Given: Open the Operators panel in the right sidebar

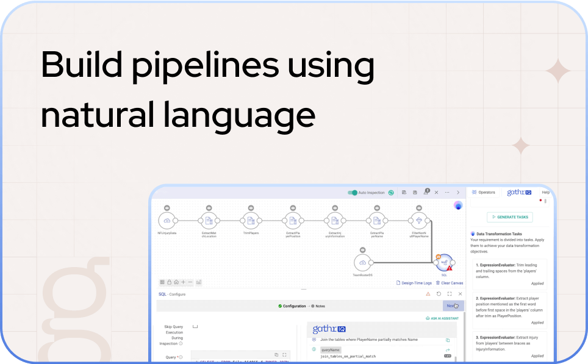Looking at the screenshot, I should [484, 192].
